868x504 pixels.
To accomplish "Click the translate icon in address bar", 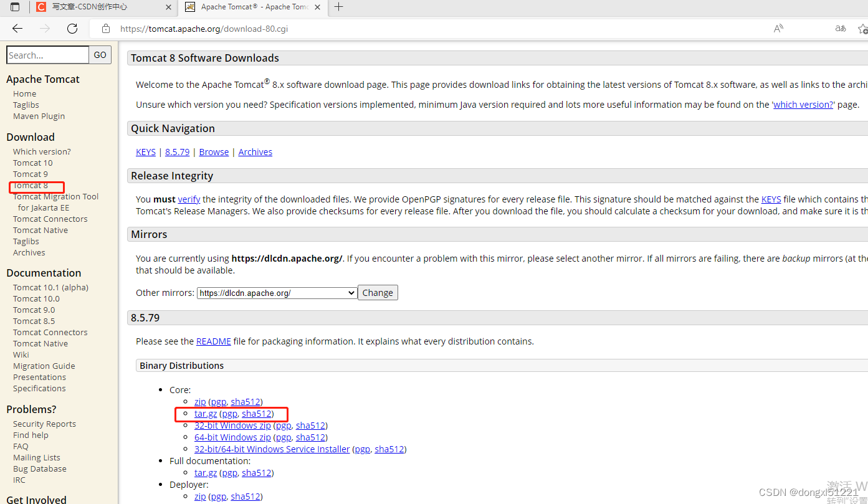I will (x=841, y=29).
